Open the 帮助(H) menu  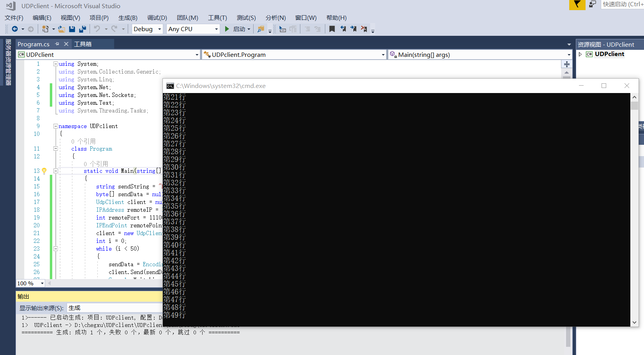pyautogui.click(x=337, y=18)
